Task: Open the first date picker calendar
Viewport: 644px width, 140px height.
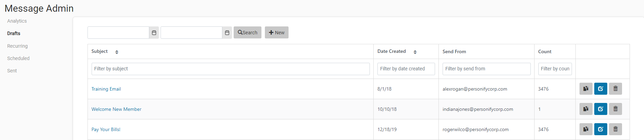Action: click(x=154, y=33)
